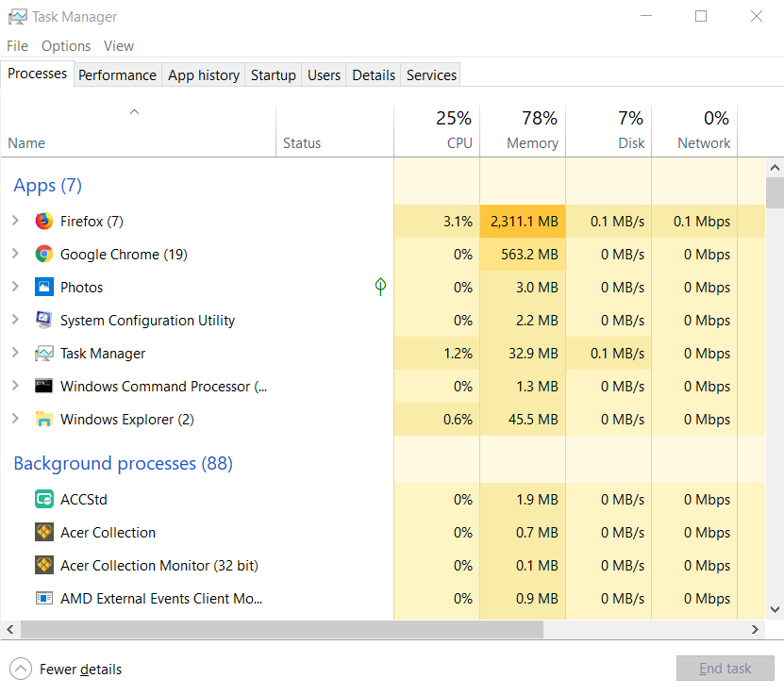Click the scroll up arrow
784x695 pixels.
click(775, 167)
